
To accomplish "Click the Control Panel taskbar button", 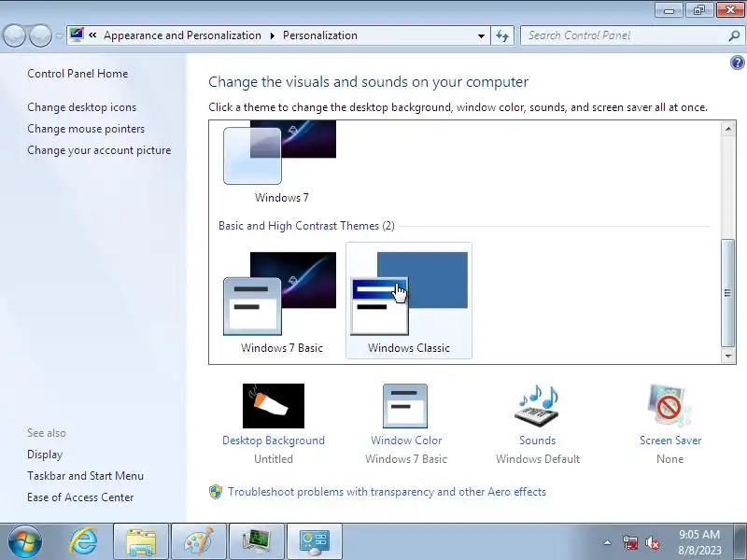I will [x=315, y=541].
